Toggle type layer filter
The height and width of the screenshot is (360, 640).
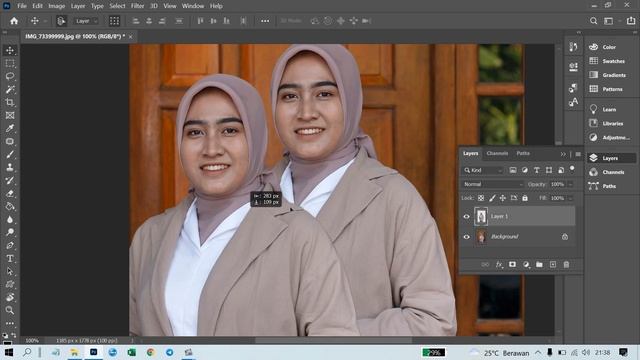click(x=536, y=170)
